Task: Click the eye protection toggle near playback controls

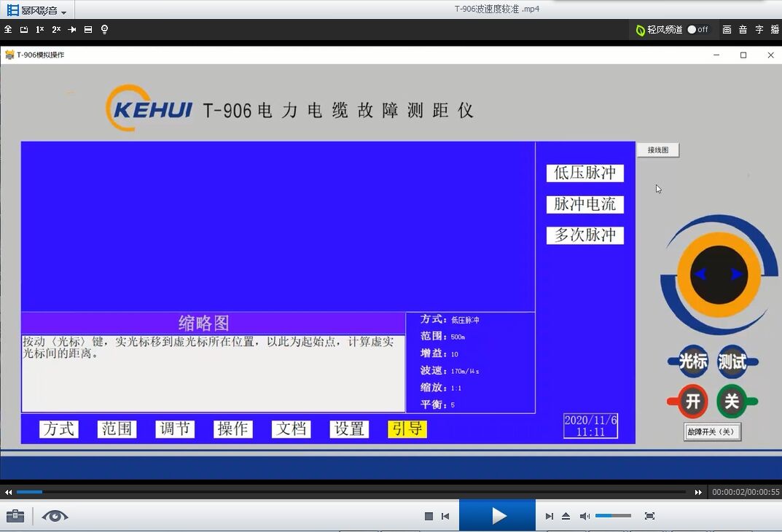Action: pyautogui.click(x=57, y=516)
